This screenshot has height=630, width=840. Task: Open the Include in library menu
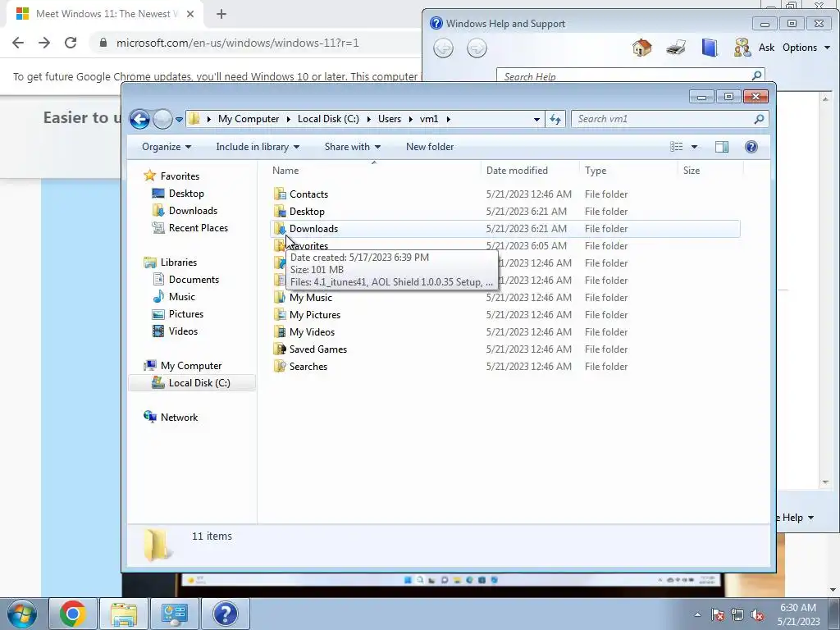tap(258, 147)
